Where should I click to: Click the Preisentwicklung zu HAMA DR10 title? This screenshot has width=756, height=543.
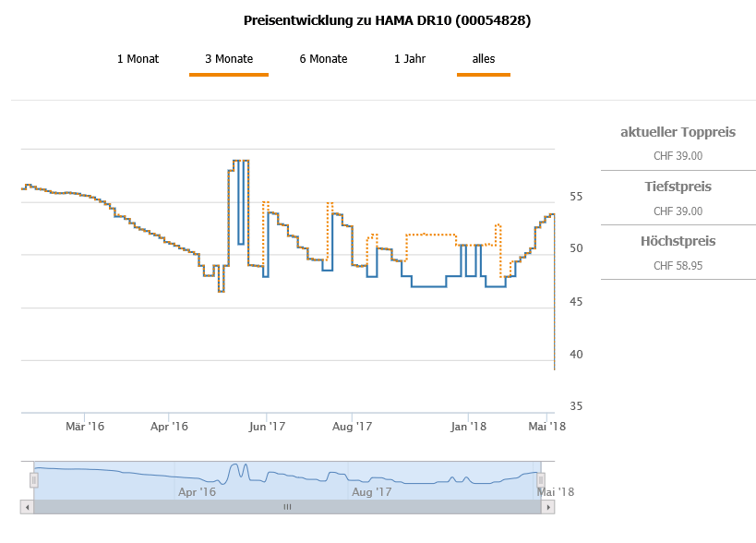point(387,20)
